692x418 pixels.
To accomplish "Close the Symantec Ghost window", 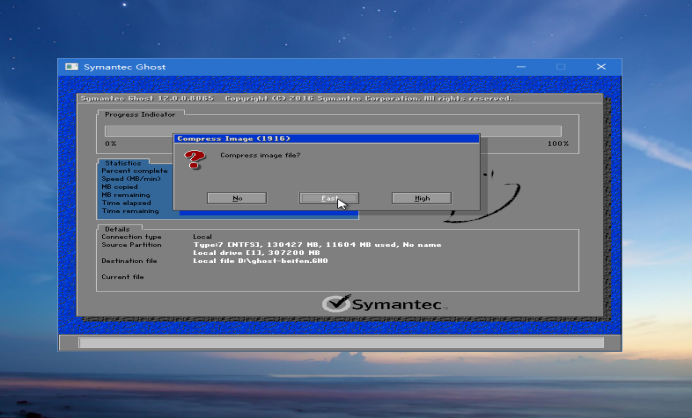I will [601, 67].
